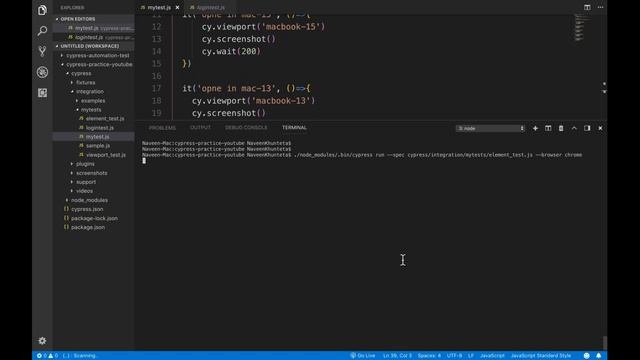Open the Extensions view icon
The height and width of the screenshot is (360, 640).
[42, 93]
